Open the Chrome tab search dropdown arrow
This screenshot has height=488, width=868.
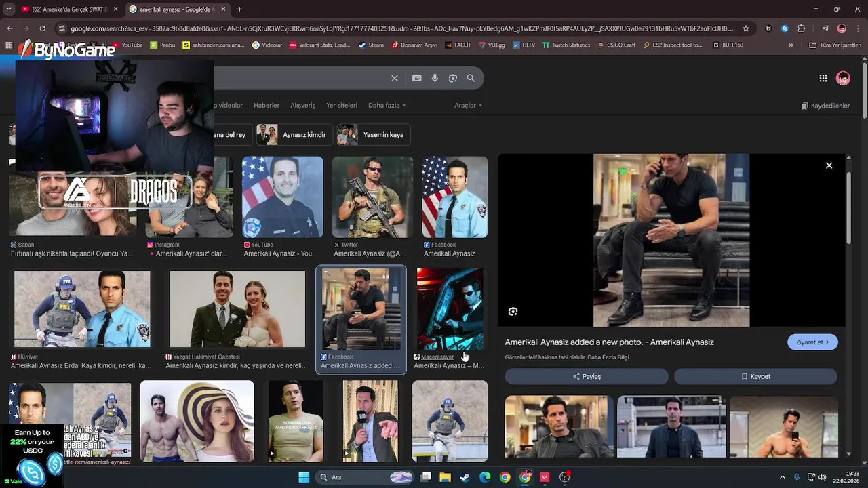[x=9, y=9]
